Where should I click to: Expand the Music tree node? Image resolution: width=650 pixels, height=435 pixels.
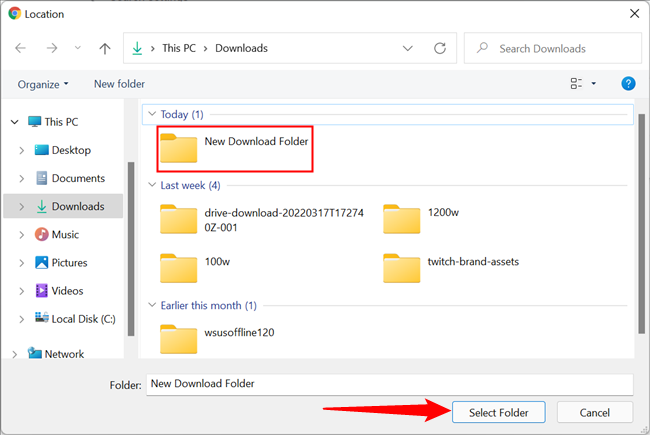point(22,235)
